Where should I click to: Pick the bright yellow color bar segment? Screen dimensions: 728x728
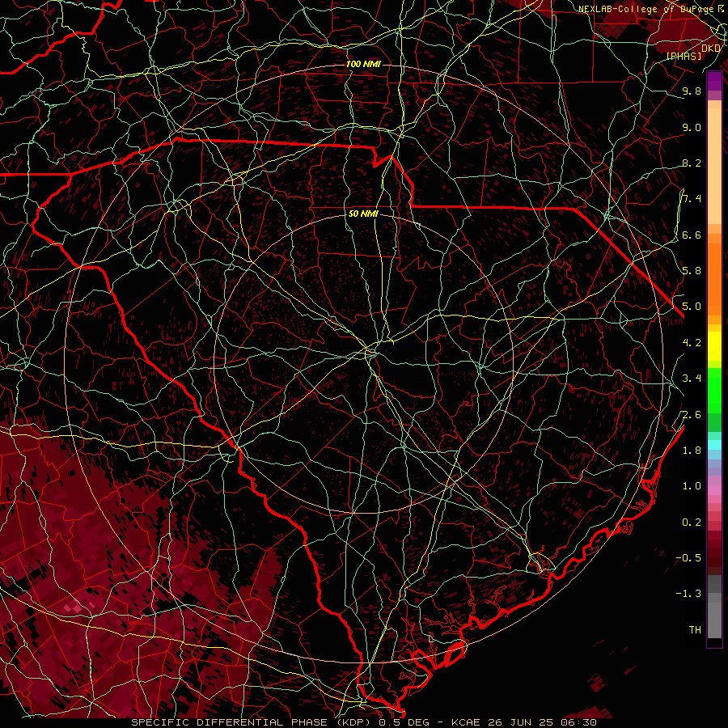coord(714,346)
